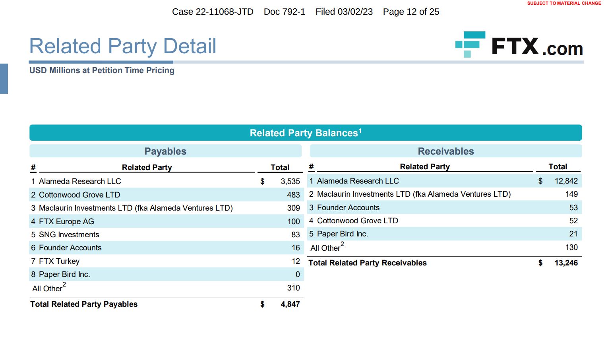Click the FTX.com wordmark
Viewport: 610px width, 364px height.
(x=537, y=46)
